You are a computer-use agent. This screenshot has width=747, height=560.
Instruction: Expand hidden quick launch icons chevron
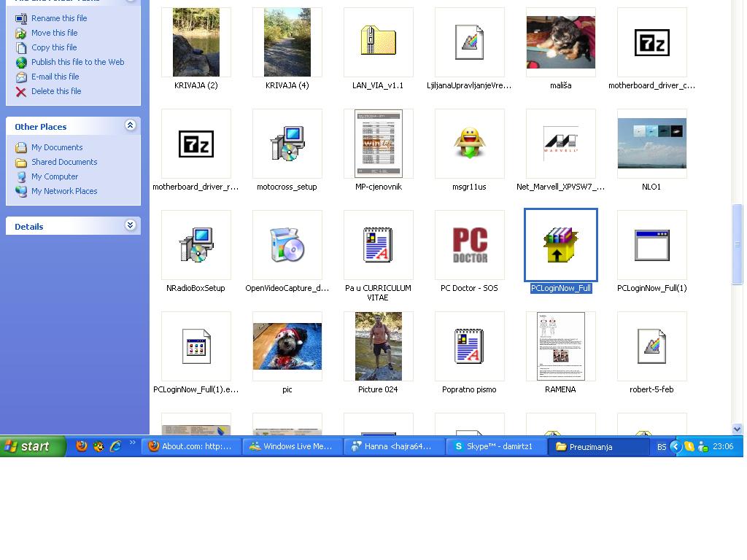click(133, 443)
